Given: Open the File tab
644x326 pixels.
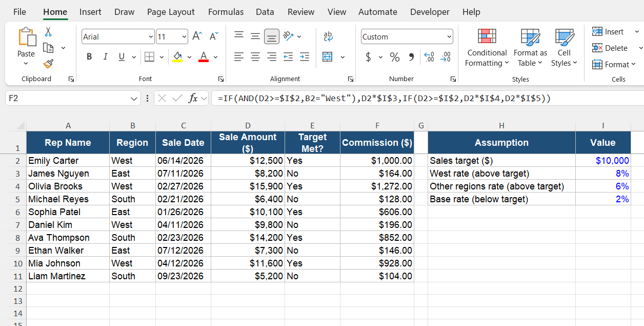Looking at the screenshot, I should point(19,11).
